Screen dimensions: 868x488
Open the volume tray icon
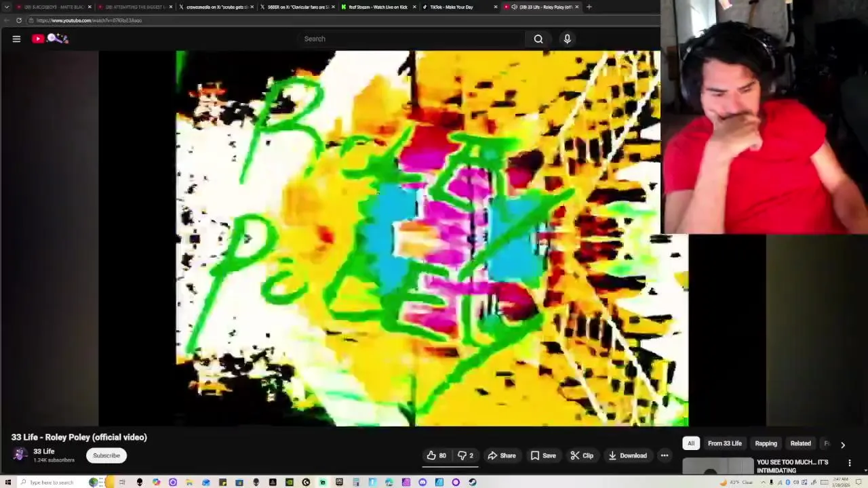click(796, 482)
